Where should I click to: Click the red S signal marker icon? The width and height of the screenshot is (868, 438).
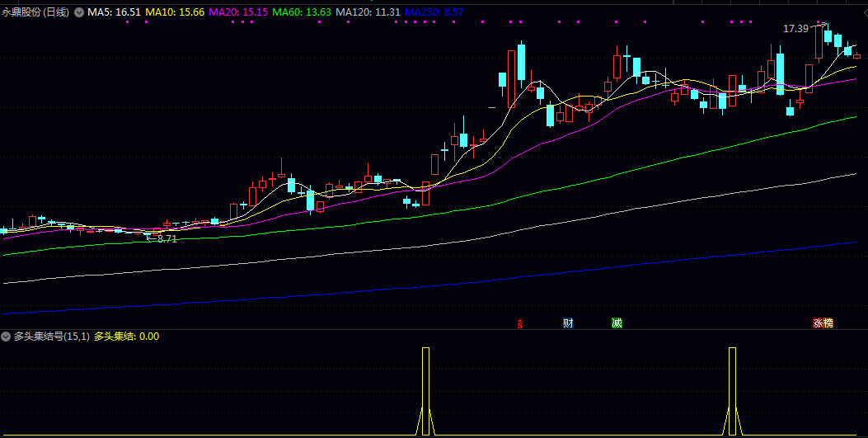click(x=519, y=323)
